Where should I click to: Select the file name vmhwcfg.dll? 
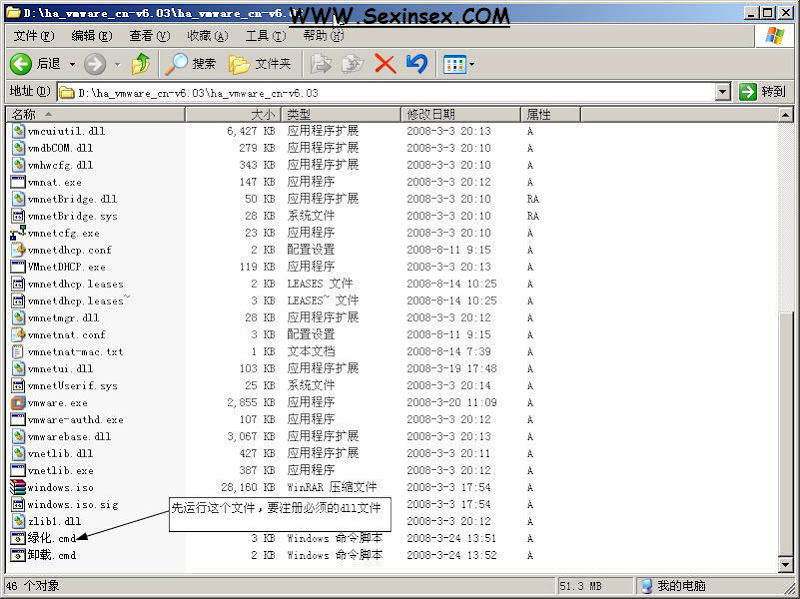point(60,165)
